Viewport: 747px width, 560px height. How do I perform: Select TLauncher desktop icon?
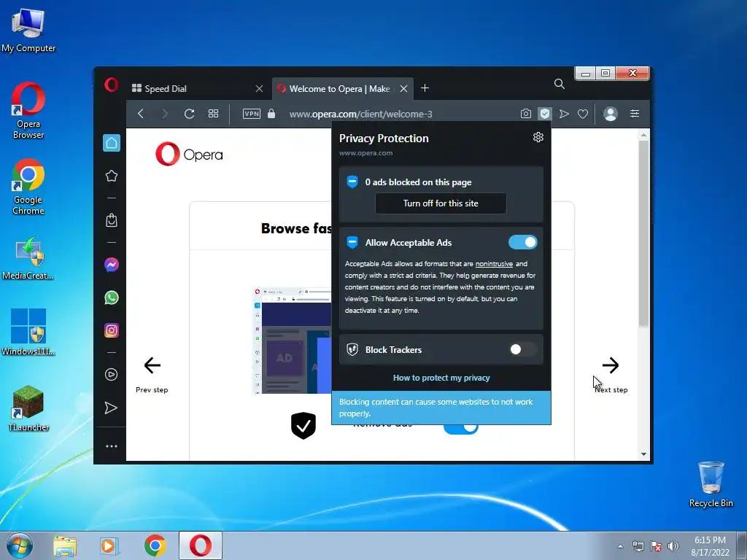pos(28,408)
